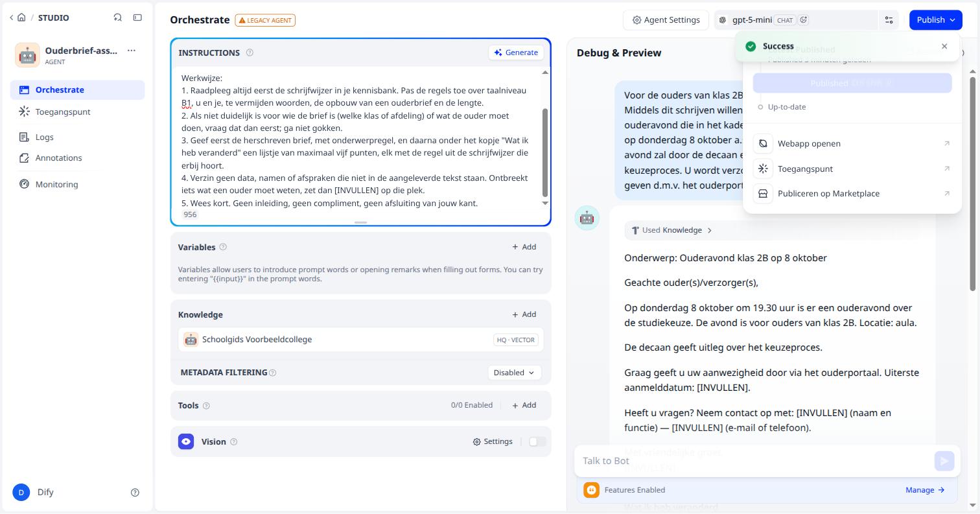Screen dimensions: 980x514
Task: Open Monitoring in the sidebar
Action: 77,184
